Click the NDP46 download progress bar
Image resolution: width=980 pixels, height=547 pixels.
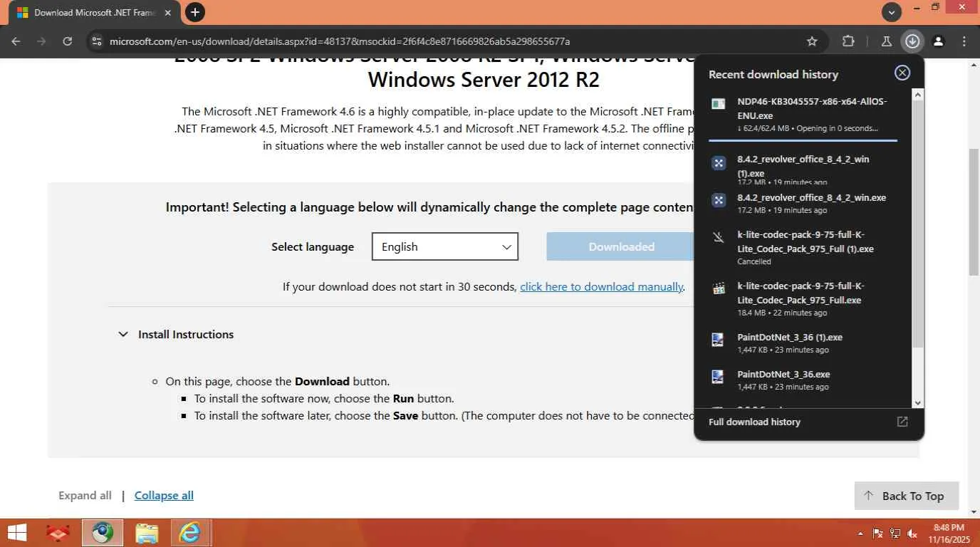pyautogui.click(x=803, y=141)
